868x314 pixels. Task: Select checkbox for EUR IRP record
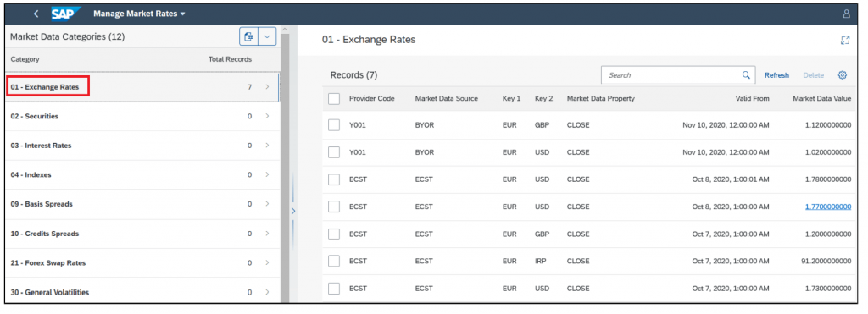click(334, 261)
